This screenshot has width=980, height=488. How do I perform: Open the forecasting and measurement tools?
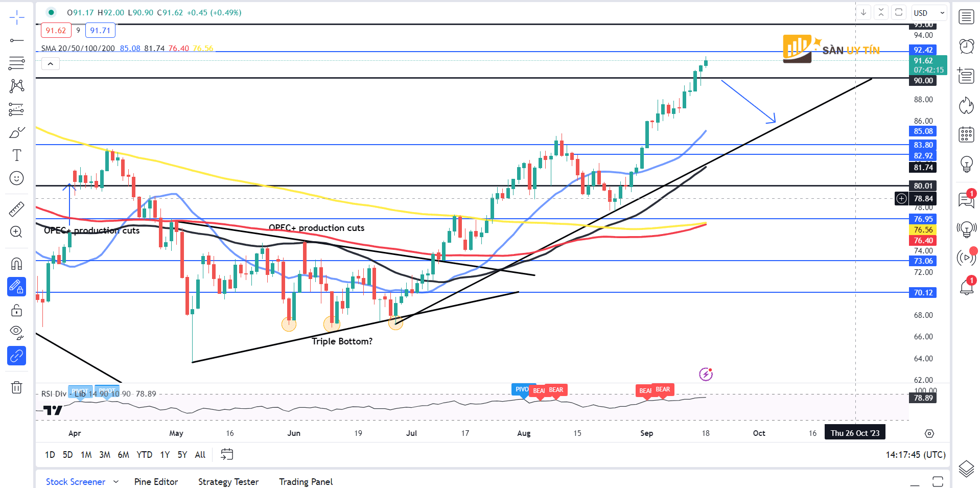(x=17, y=109)
